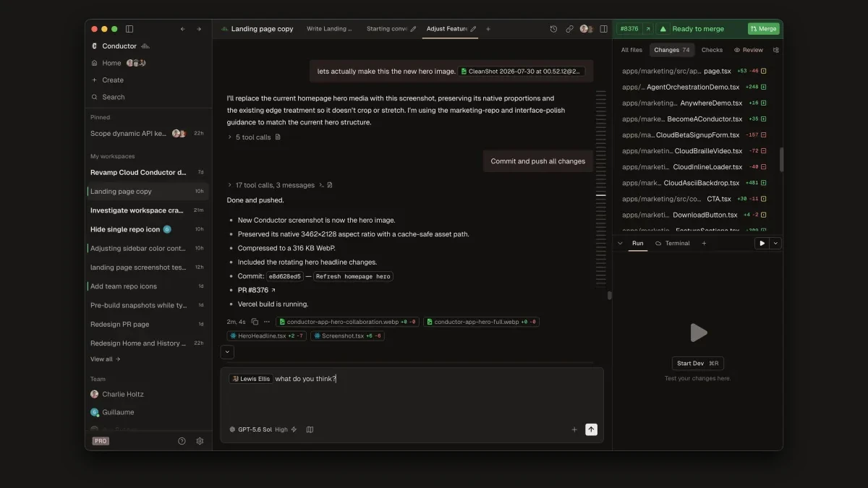Open the response more options ellipsis
Viewport: 868px width, 488px height.
pyautogui.click(x=267, y=322)
